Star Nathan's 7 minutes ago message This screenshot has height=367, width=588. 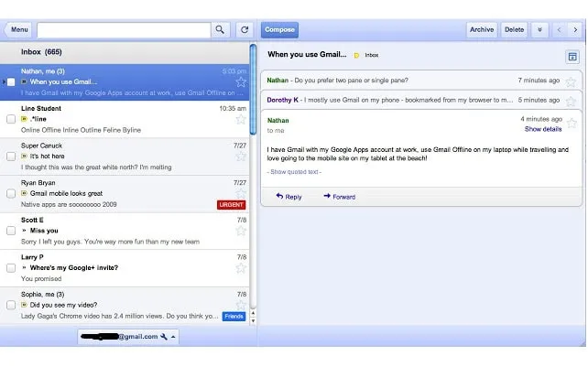click(571, 81)
